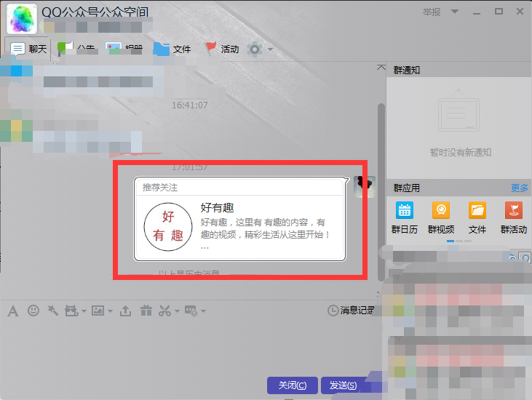Click the search icon in member list
Screen dimensions: 532x400
[x=525, y=258]
